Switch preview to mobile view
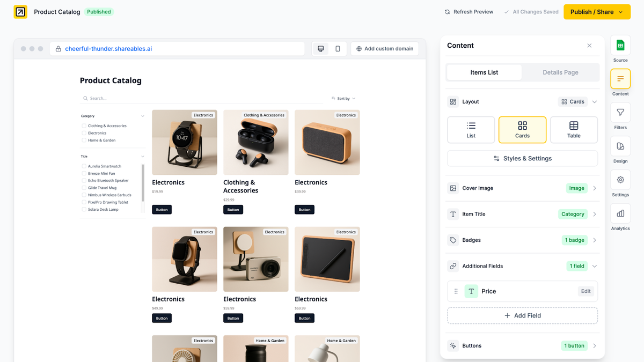 tap(338, 48)
